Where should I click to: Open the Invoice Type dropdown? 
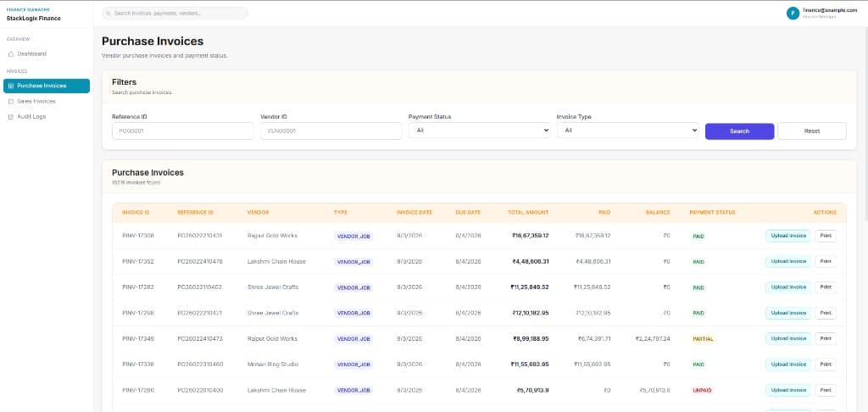[x=628, y=131]
